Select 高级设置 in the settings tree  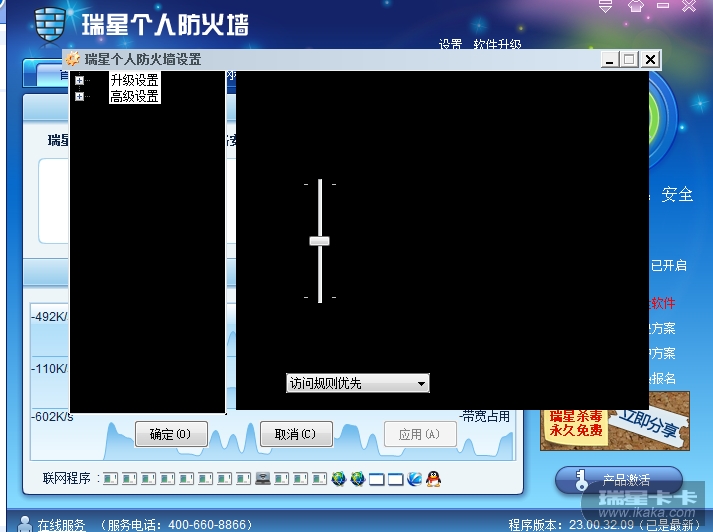point(135,96)
